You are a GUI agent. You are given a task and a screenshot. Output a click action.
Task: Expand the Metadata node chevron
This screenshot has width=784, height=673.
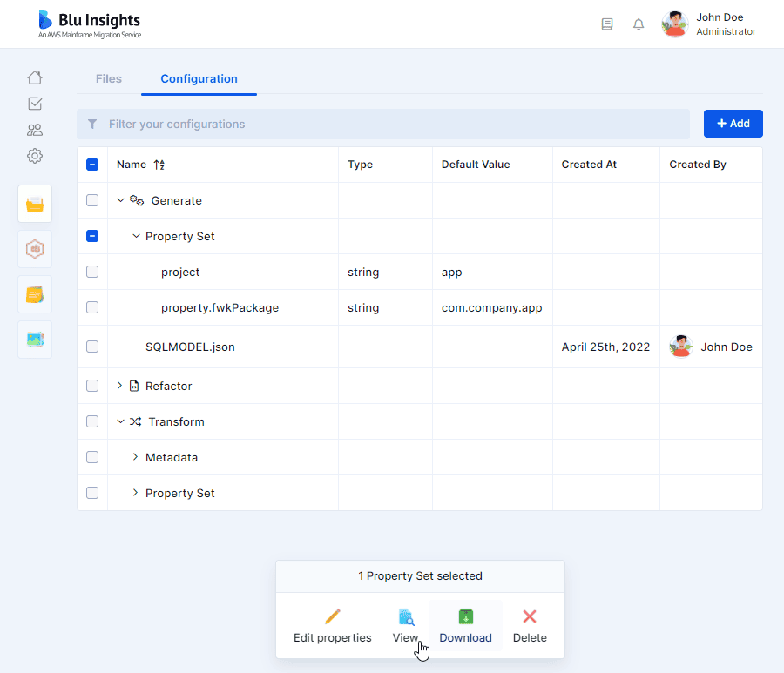point(135,457)
